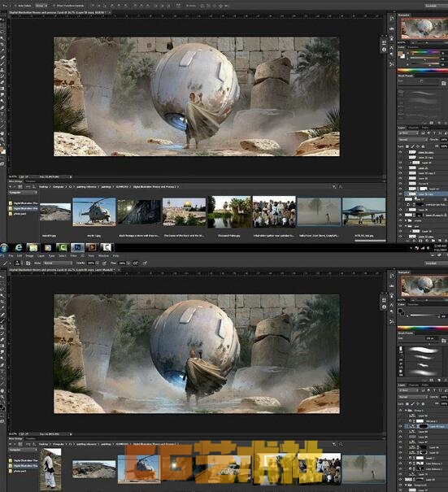Viewport: 448px width, 492px height.
Task: Click topmost collapsed dock icon in lower window
Action: 392,276
